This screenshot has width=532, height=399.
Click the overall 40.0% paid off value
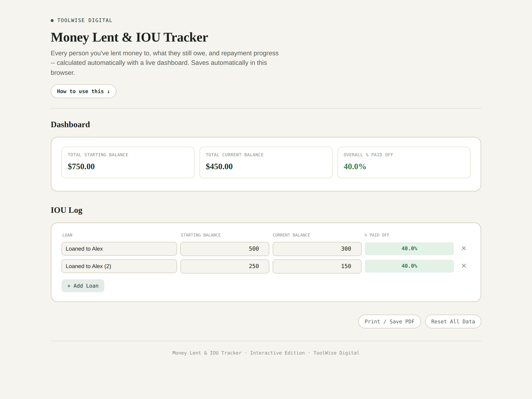(x=355, y=166)
